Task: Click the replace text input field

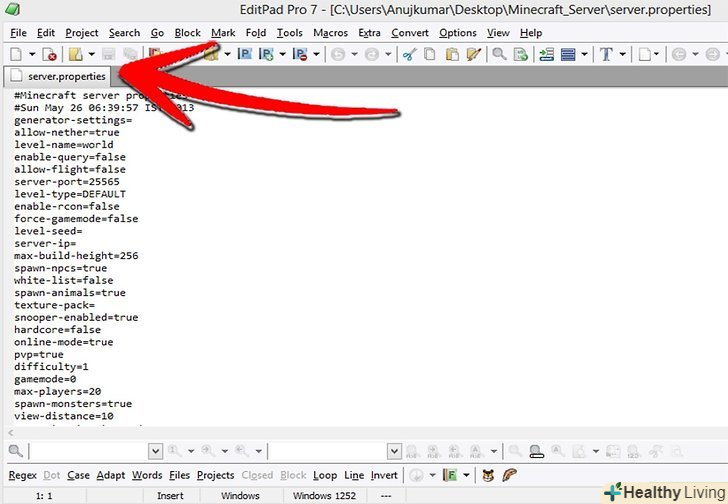Action: (x=328, y=451)
